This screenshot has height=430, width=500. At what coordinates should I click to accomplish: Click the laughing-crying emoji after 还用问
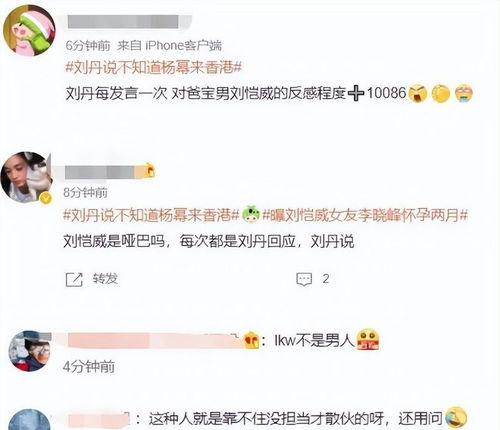point(456,418)
